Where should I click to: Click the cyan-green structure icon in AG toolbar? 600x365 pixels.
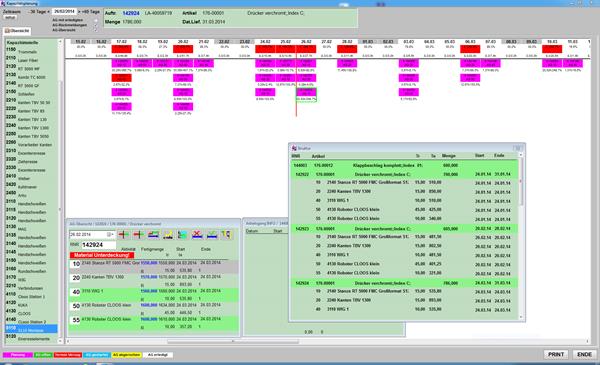tap(183, 235)
